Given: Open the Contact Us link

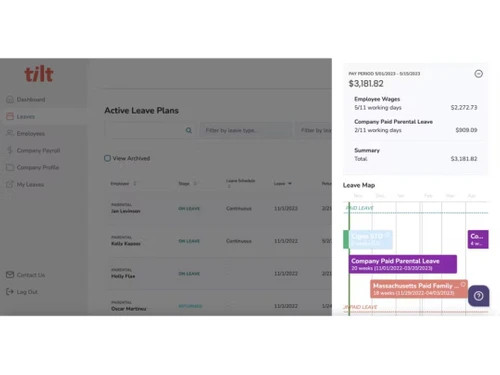Looking at the screenshot, I should point(31,275).
